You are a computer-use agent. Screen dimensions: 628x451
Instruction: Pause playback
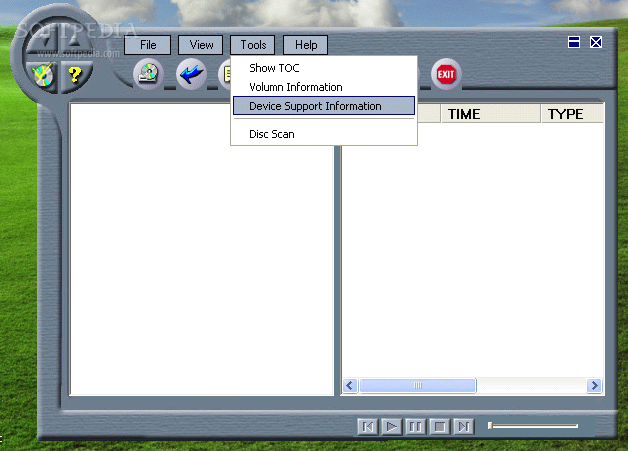click(416, 427)
